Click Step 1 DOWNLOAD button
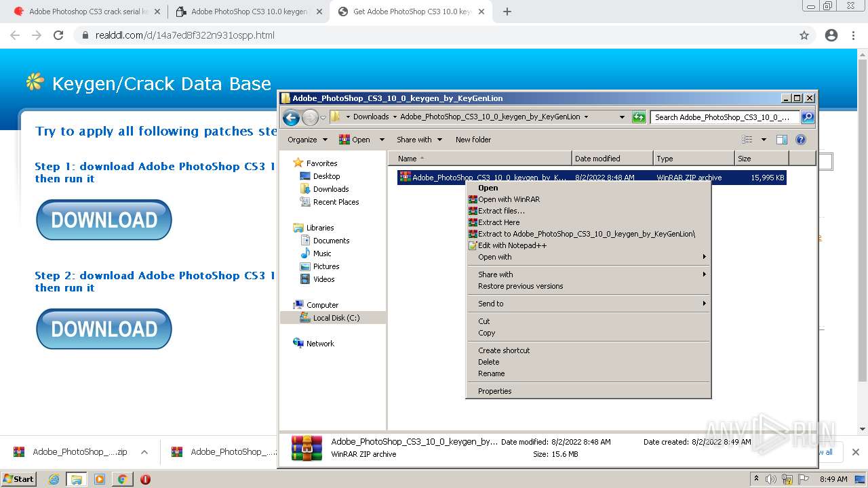The height and width of the screenshot is (488, 868). [104, 220]
